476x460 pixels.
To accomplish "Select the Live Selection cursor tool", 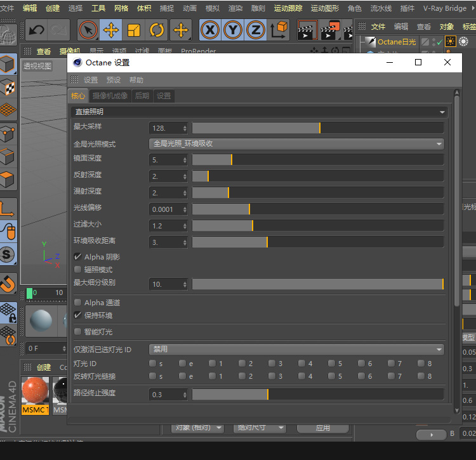I will tap(88, 30).
